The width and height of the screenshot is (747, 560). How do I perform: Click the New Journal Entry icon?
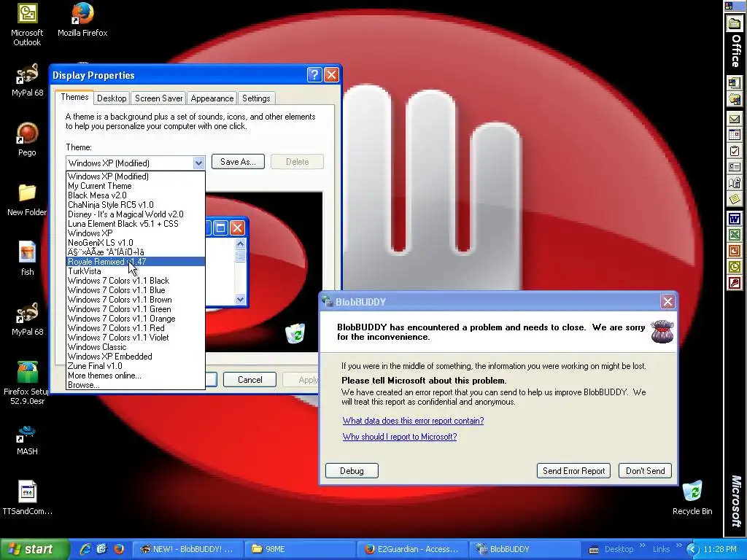click(735, 183)
